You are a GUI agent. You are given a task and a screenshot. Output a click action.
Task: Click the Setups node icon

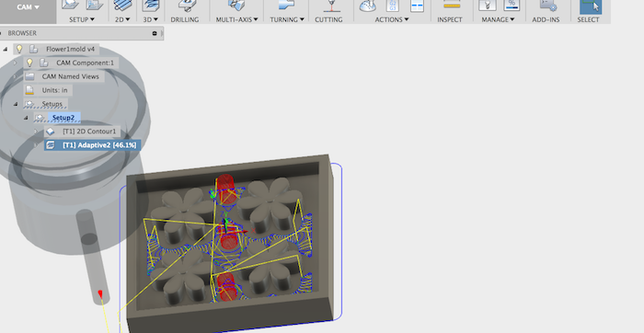click(x=29, y=104)
